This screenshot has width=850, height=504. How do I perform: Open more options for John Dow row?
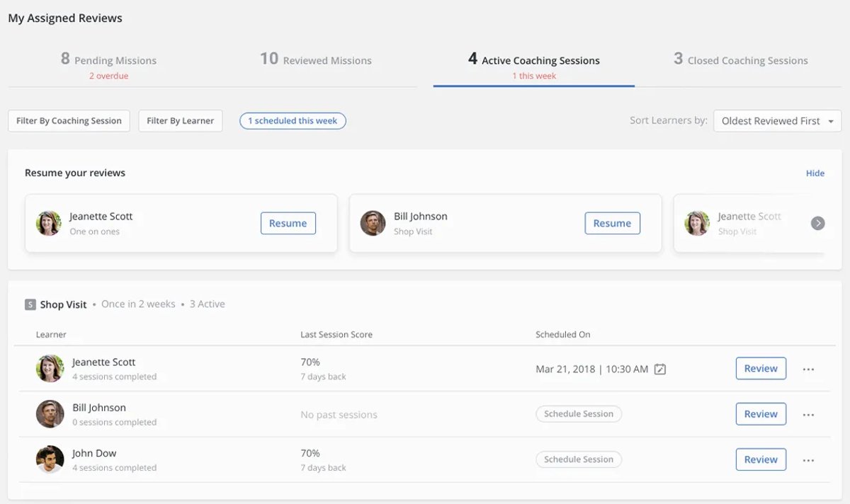[808, 460]
